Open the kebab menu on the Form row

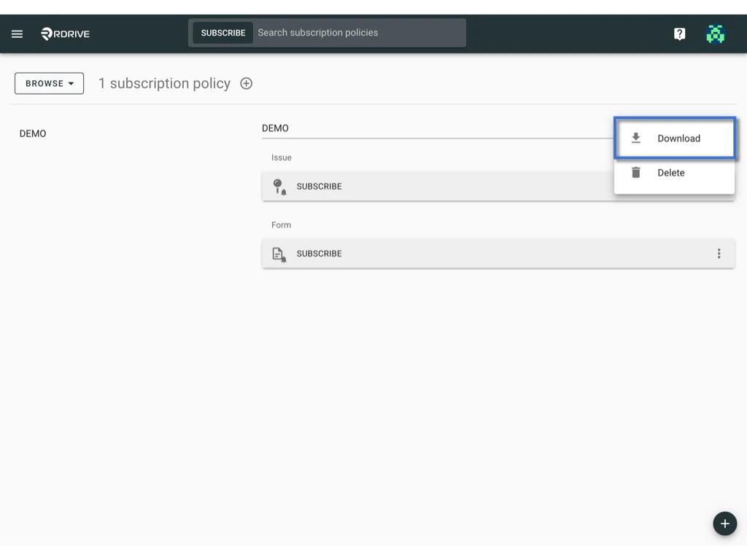(719, 253)
